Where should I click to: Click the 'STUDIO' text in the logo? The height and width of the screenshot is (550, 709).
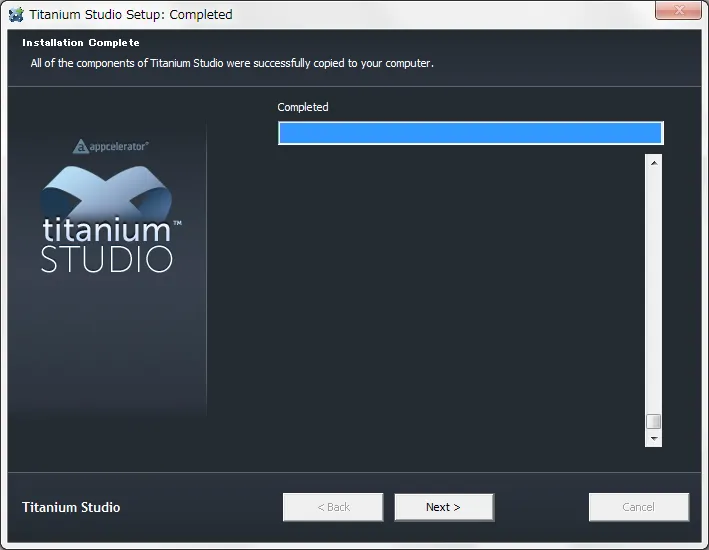pos(107,260)
